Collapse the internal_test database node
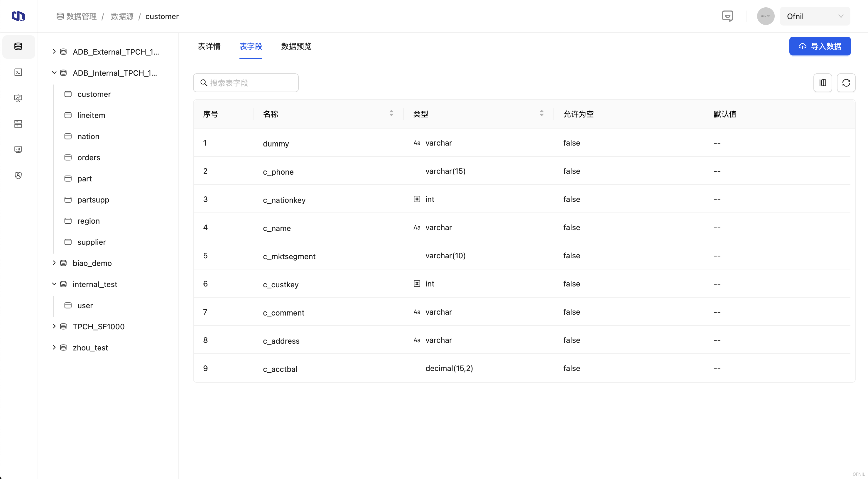The height and width of the screenshot is (479, 868). click(54, 284)
